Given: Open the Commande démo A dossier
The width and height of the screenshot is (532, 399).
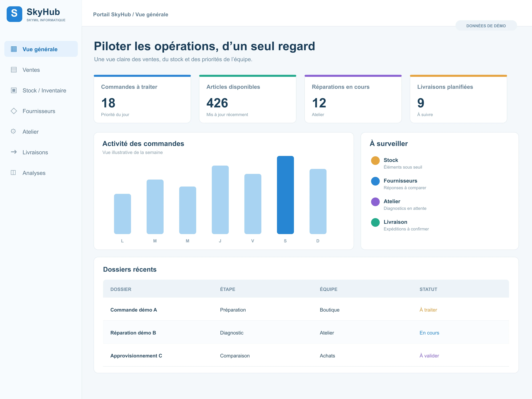Looking at the screenshot, I should click(x=133, y=310).
